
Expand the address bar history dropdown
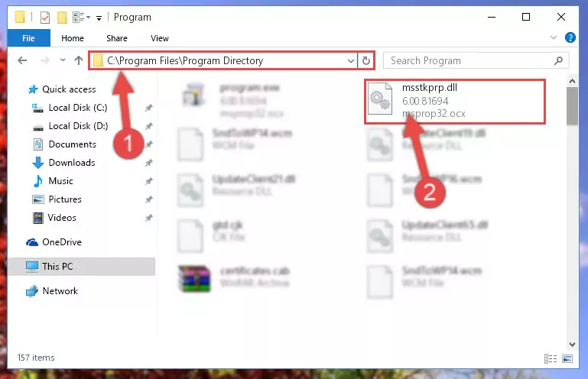click(x=351, y=60)
